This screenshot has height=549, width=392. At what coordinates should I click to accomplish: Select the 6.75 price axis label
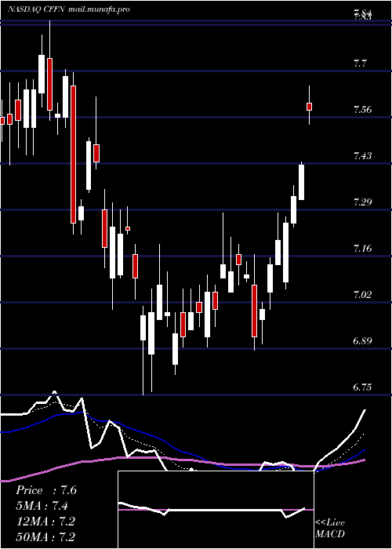362,387
